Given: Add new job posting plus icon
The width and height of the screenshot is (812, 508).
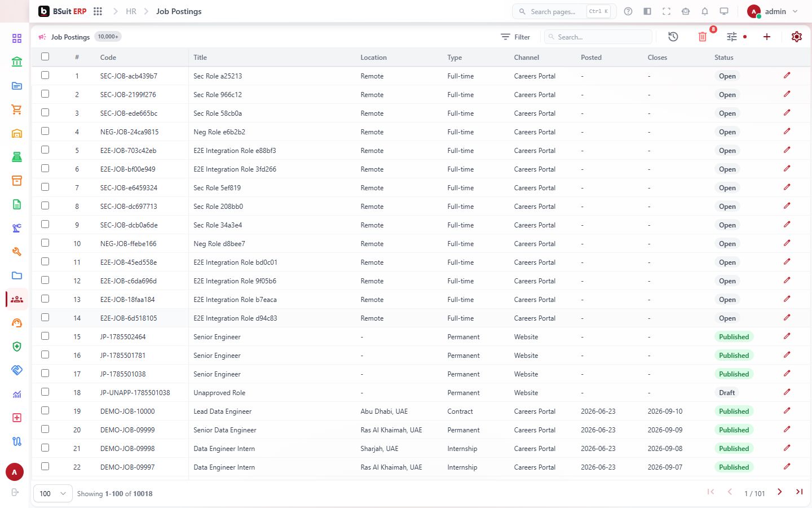Looking at the screenshot, I should (x=767, y=37).
